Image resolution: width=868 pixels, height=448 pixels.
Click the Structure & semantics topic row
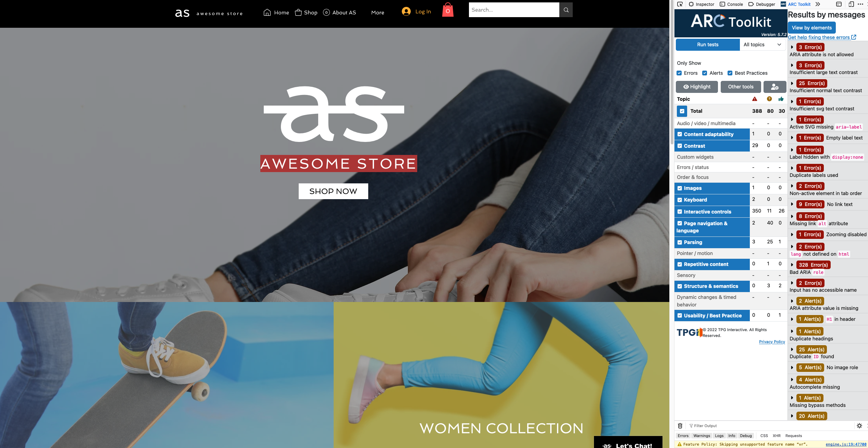(711, 286)
